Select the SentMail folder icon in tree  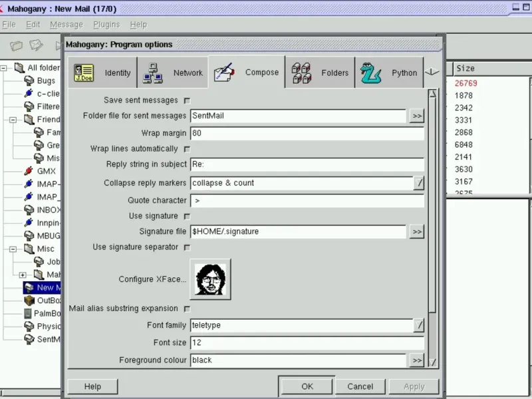[29, 339]
